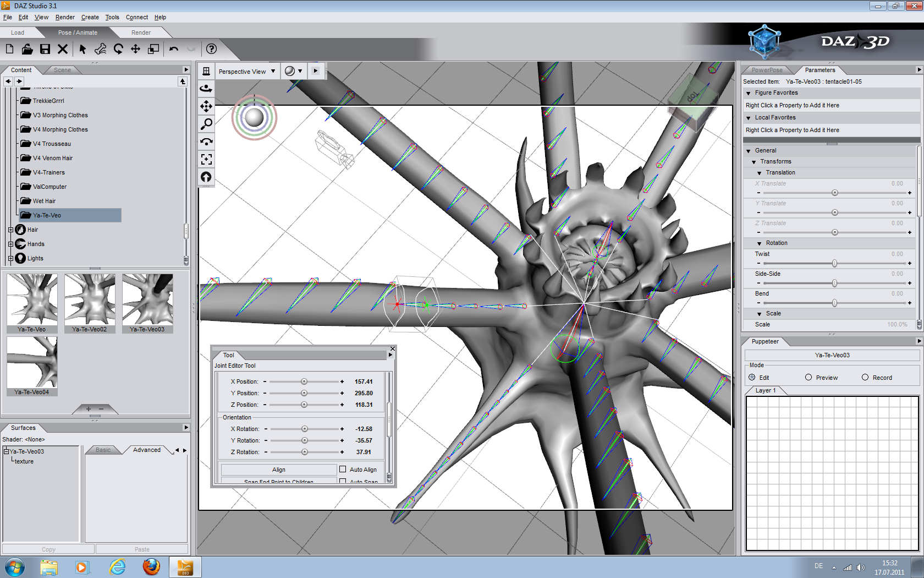Select the Preview mode radio button
924x578 pixels.
click(809, 378)
